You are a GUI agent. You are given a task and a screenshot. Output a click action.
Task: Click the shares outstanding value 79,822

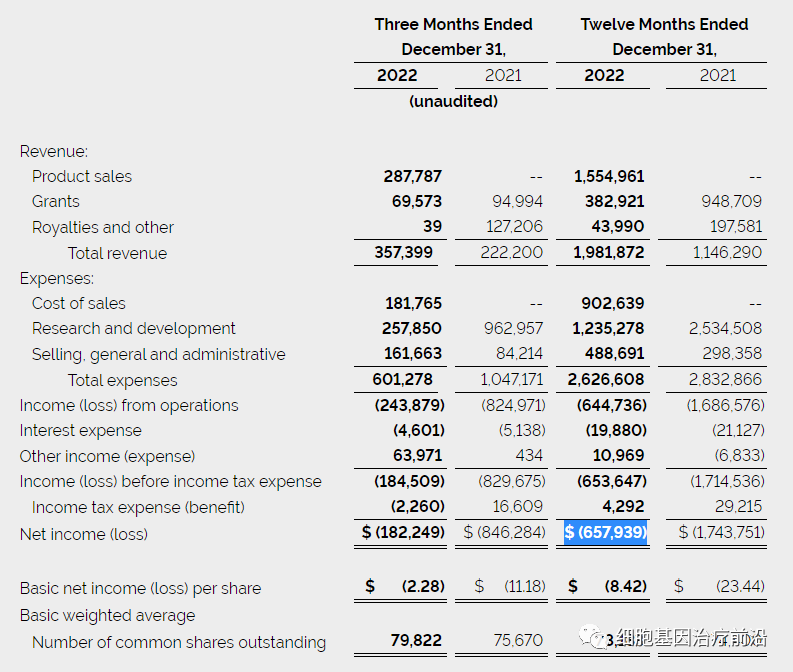pyautogui.click(x=412, y=641)
